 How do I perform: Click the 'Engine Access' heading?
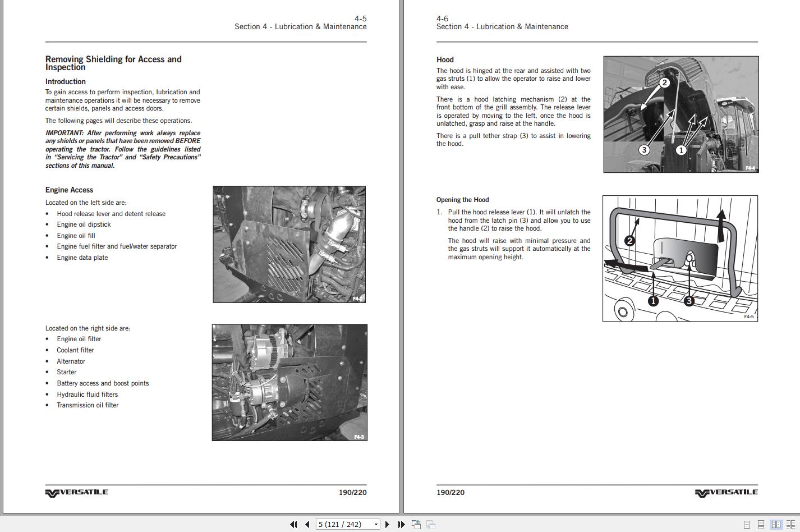[69, 190]
